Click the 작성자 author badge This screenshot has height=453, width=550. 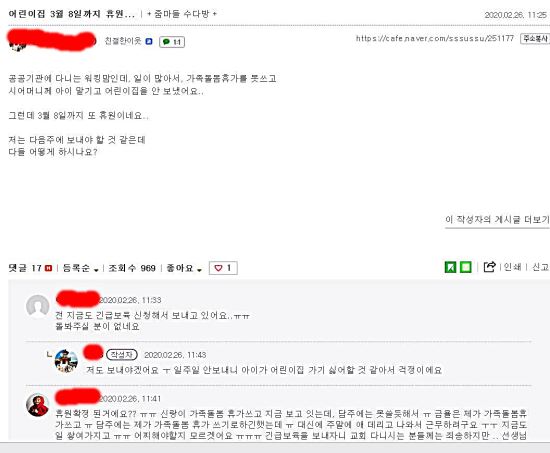[121, 355]
